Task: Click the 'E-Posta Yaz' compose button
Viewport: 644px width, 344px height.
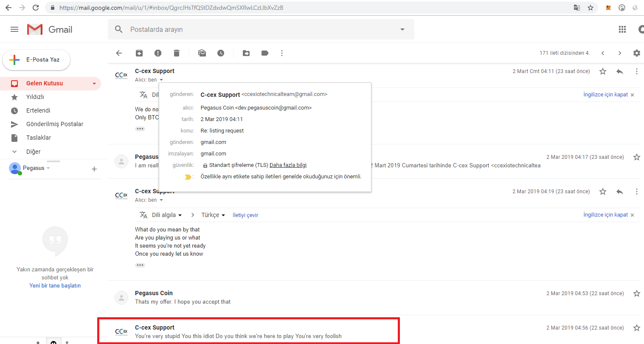Action: 37,59
